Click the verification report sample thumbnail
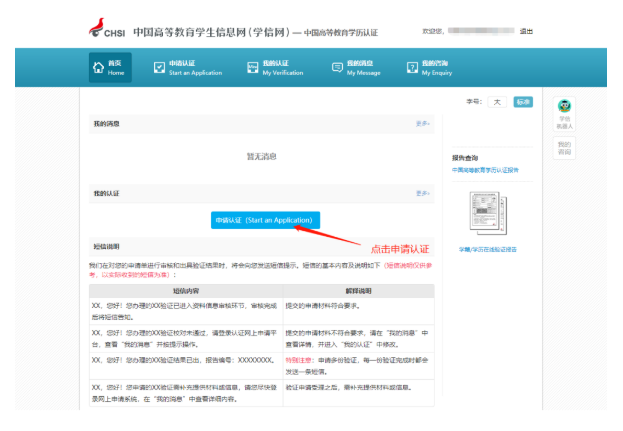This screenshot has width=623, height=431. [488, 213]
